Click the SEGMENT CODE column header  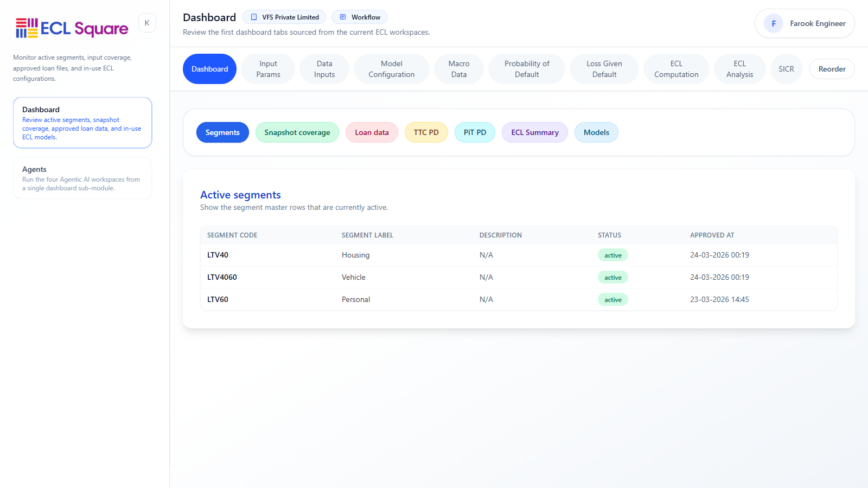[x=232, y=235]
